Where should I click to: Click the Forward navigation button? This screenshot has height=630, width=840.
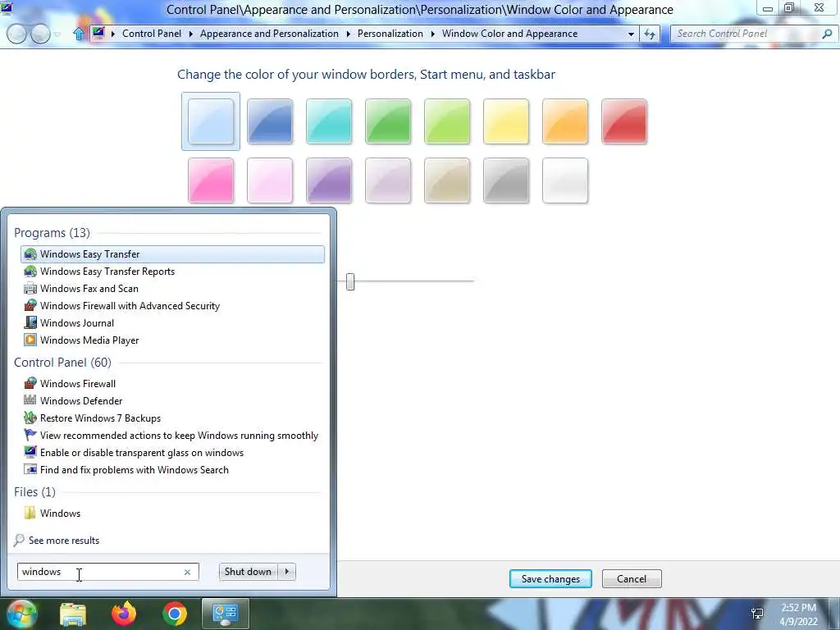[40, 34]
